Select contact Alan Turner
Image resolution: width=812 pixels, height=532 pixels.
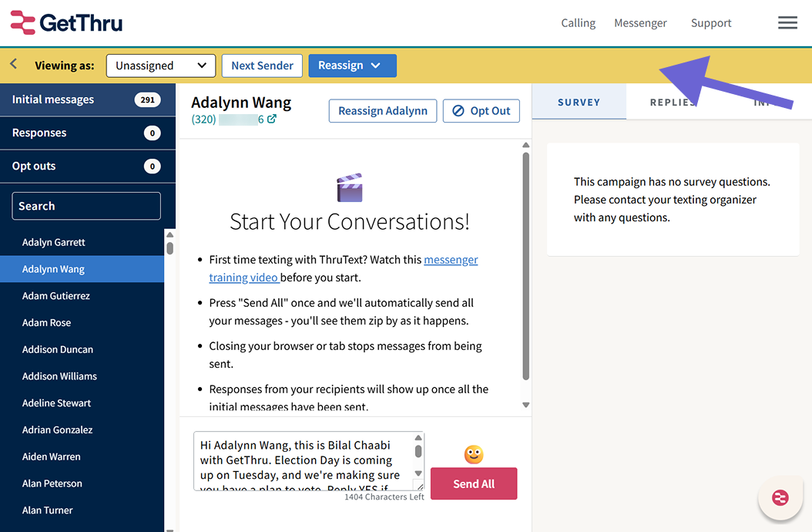click(82, 510)
